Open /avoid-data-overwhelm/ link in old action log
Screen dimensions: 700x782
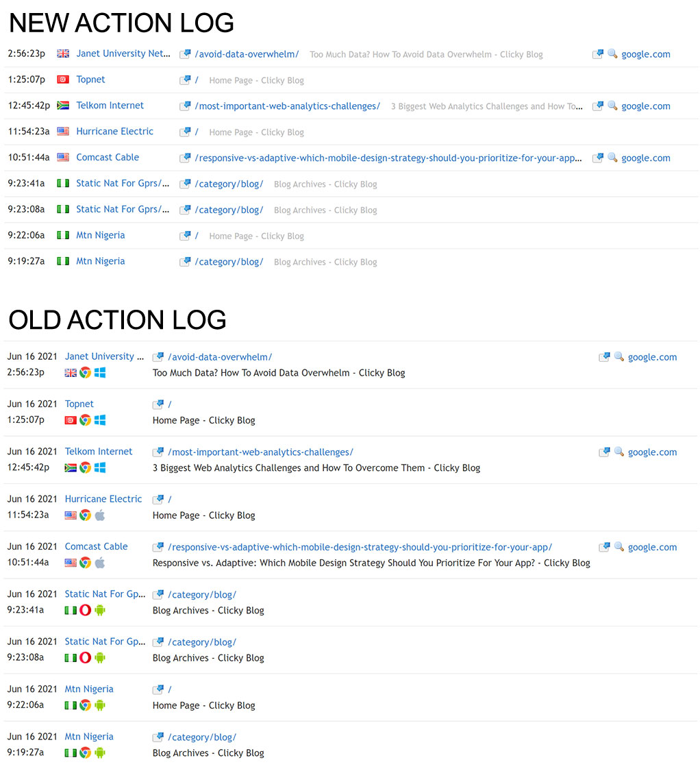(220, 356)
